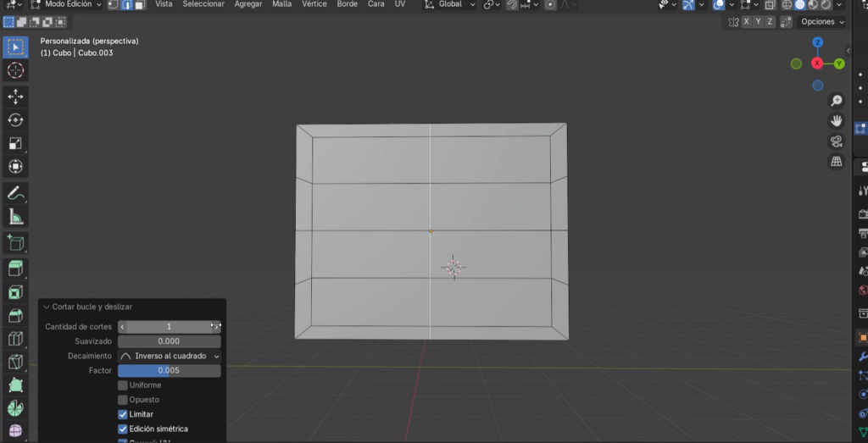The height and width of the screenshot is (443, 868).
Task: Activate the Transform tool
Action: 15,167
